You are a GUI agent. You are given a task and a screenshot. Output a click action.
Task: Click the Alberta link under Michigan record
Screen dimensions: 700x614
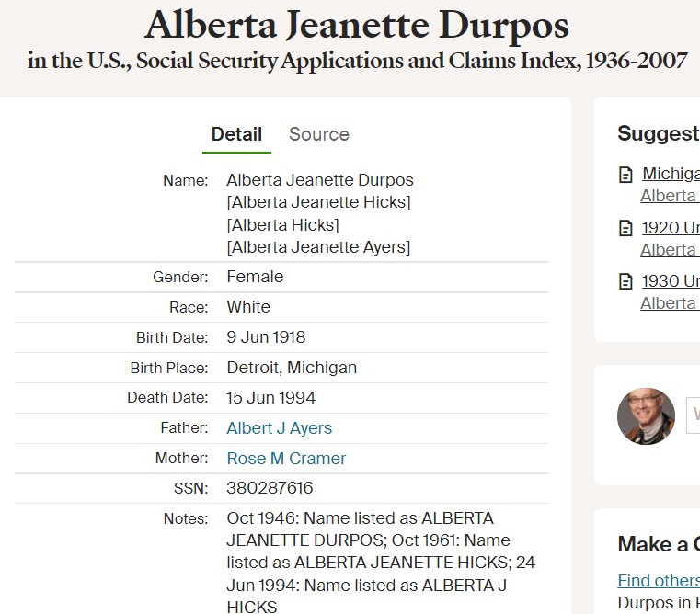(x=669, y=196)
